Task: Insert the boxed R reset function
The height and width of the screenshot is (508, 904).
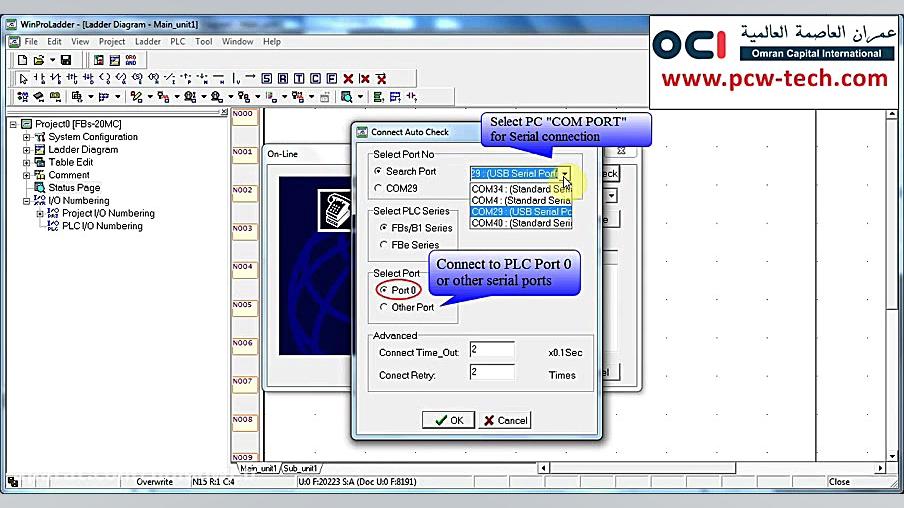Action: 282,78
